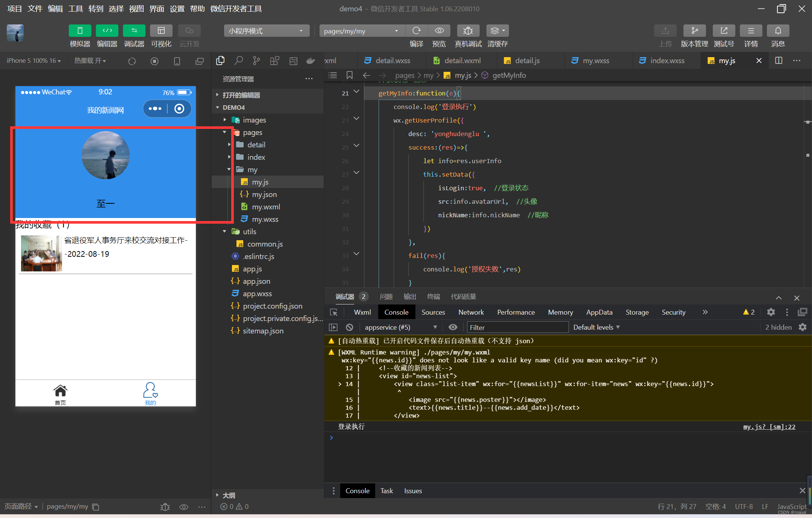Click split editor icon next to tabs
Viewport: 812px width, 518px height.
(x=779, y=61)
